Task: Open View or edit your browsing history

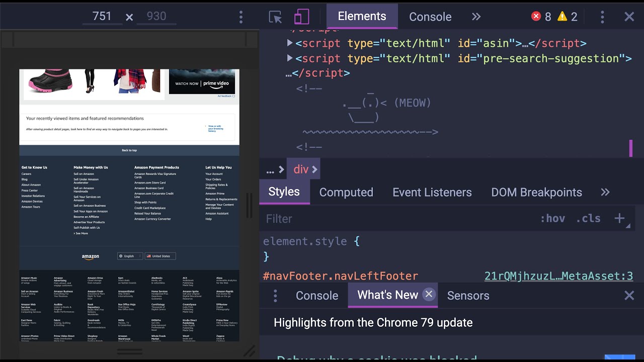Action: point(216,128)
